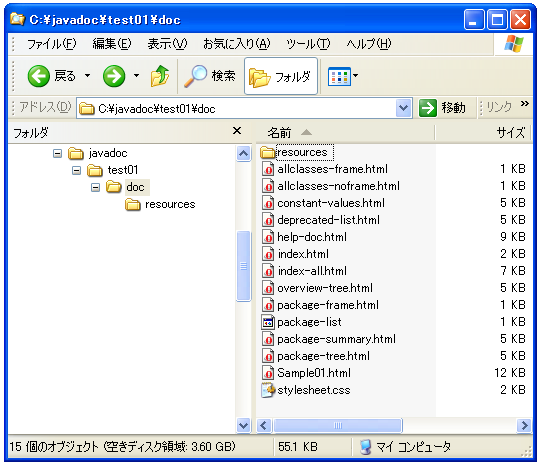Toggle the フォルダ pane button

281,76
